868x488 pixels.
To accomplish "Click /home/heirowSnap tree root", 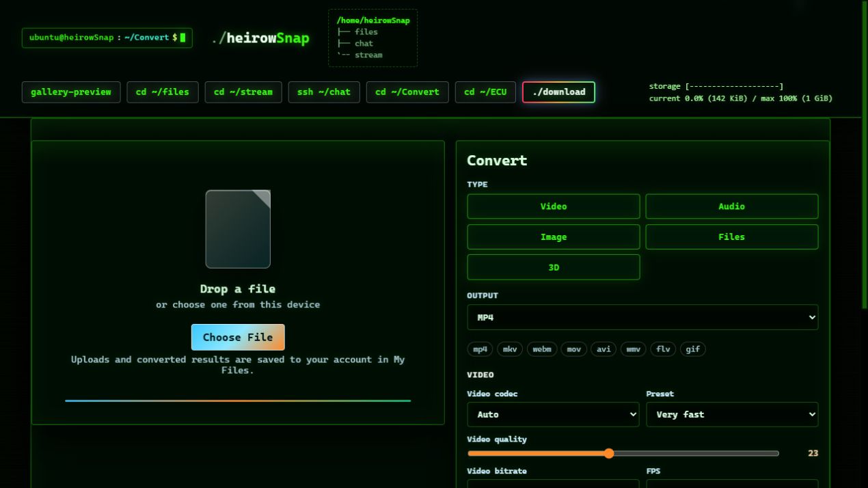I will (x=373, y=21).
